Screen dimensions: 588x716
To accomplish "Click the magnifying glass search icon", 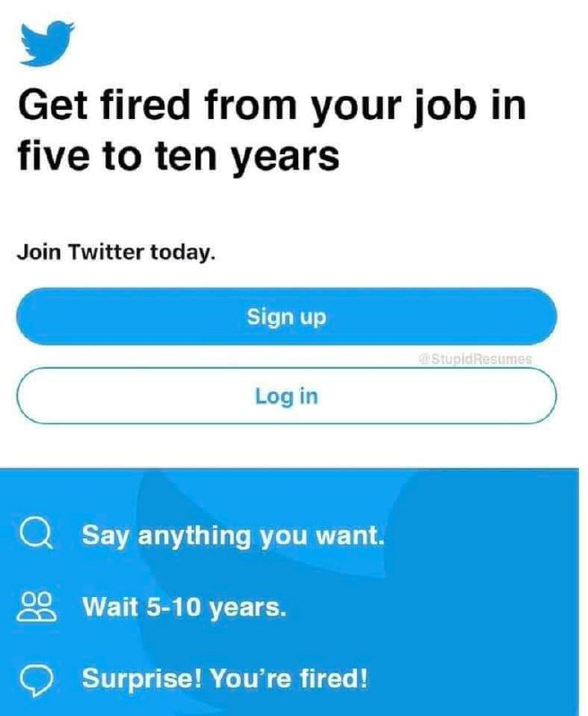I will 36,534.
